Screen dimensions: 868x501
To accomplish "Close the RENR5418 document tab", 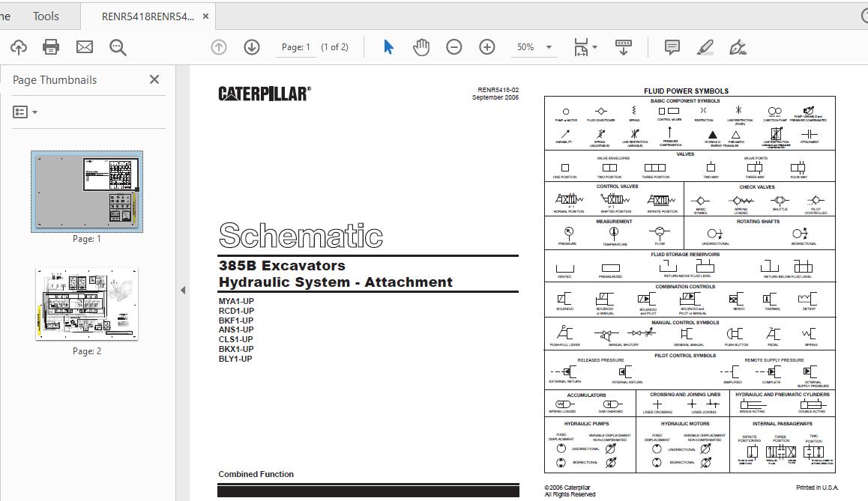I will 206,16.
